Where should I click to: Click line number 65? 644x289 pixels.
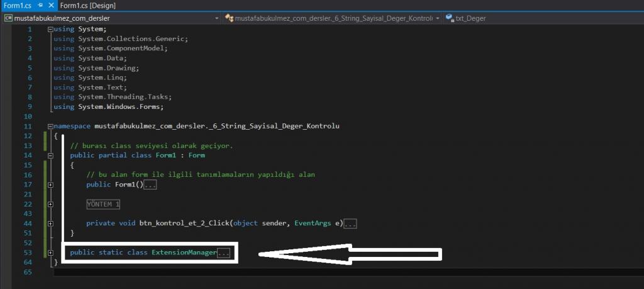(x=28, y=272)
